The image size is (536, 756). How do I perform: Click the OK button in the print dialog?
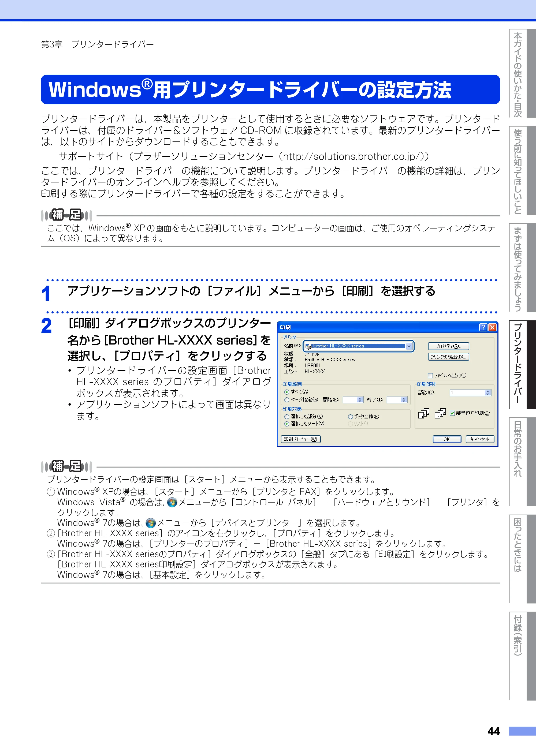coord(447,439)
